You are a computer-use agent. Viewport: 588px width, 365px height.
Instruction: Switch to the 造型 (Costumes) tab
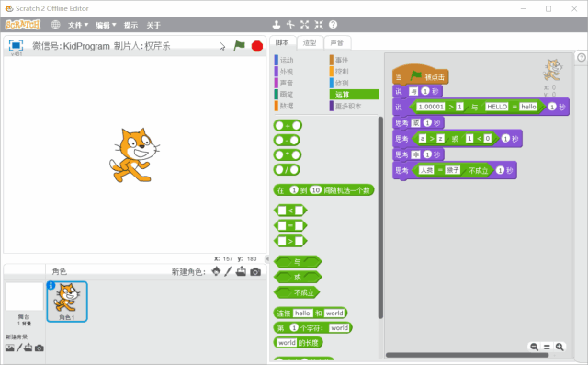click(x=310, y=43)
